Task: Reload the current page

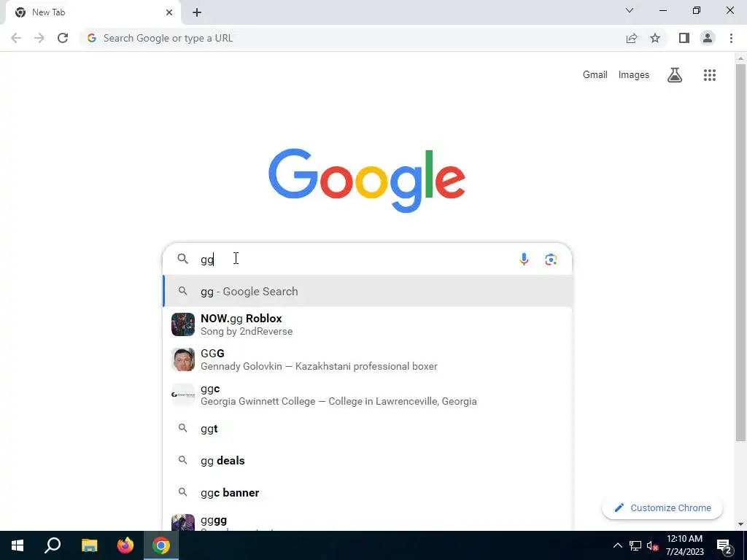Action: point(63,38)
